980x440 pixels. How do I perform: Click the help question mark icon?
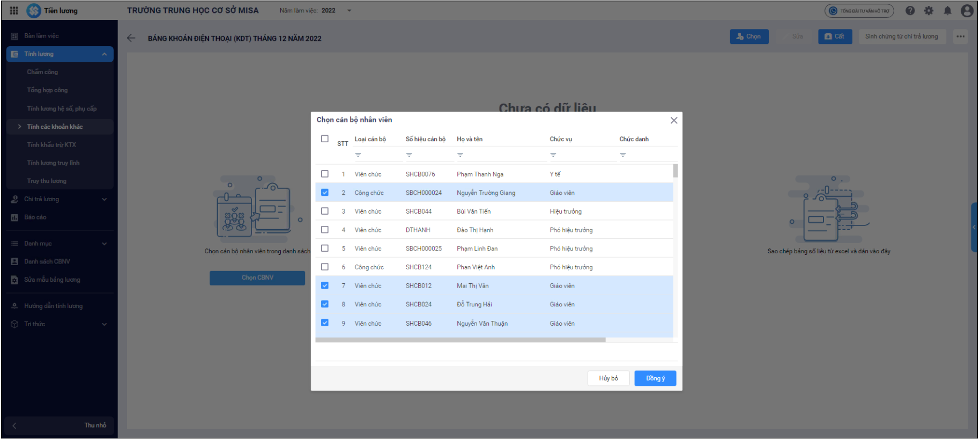[x=910, y=11]
